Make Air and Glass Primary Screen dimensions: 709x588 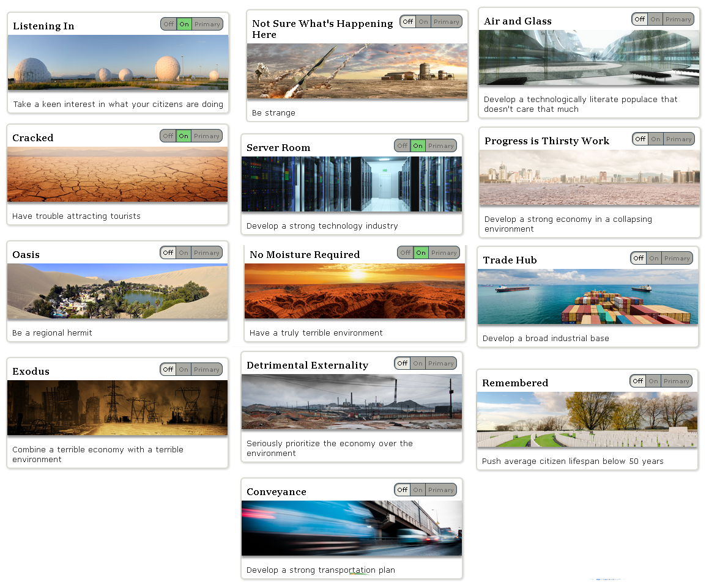point(678,19)
